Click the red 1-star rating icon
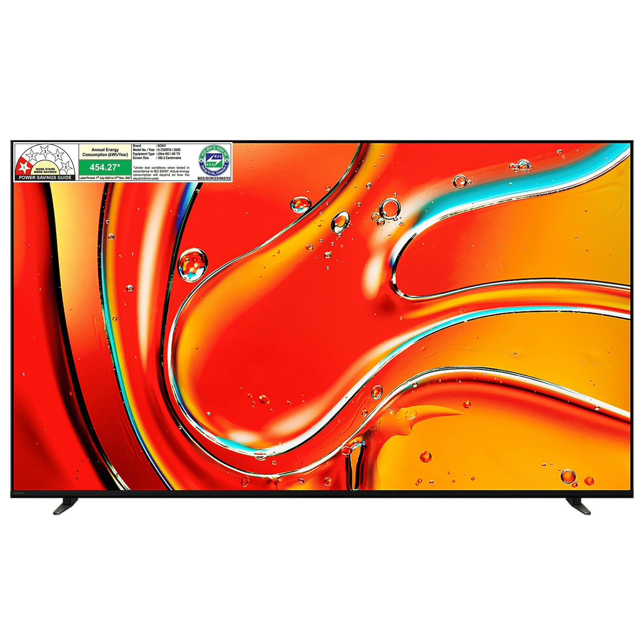The image size is (644, 644). click(24, 166)
